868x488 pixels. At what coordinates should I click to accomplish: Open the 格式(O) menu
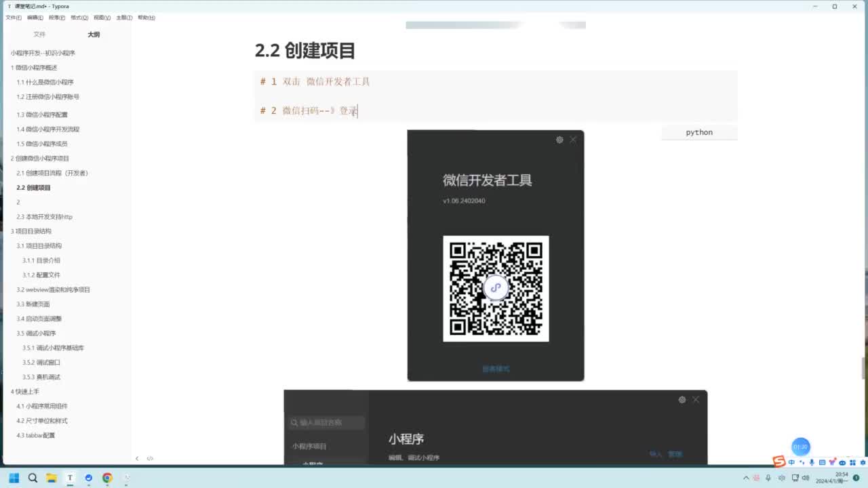tap(79, 18)
